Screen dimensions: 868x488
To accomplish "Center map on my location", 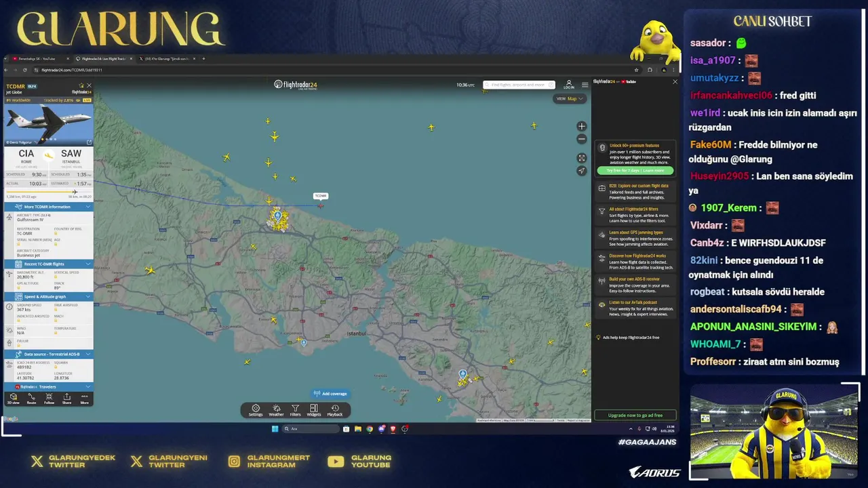I will [581, 171].
